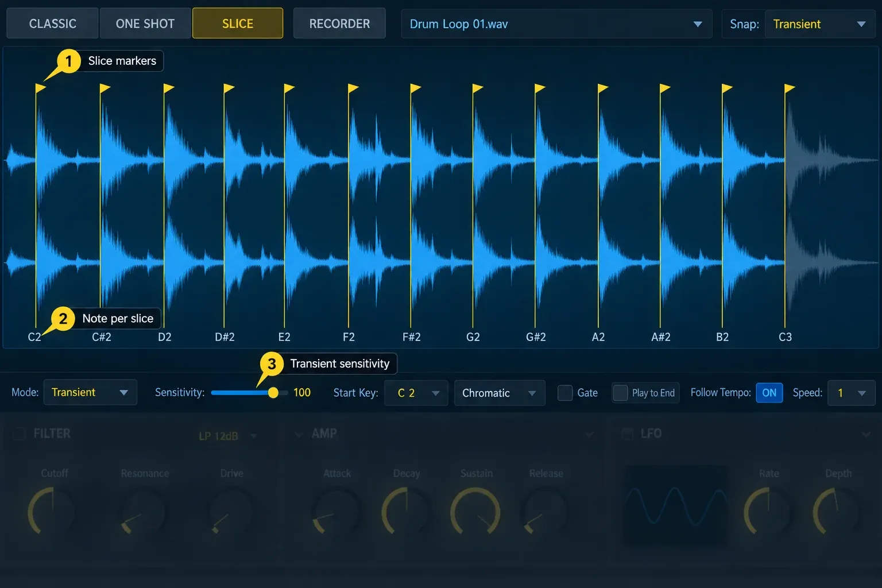Switch to the CLASSIC mode tab

coord(53,24)
